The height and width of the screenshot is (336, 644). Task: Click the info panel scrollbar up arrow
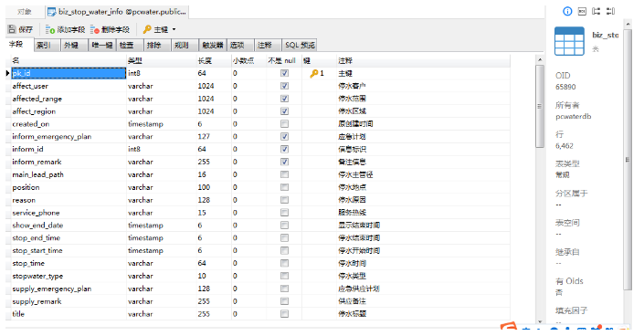pyautogui.click(x=628, y=25)
